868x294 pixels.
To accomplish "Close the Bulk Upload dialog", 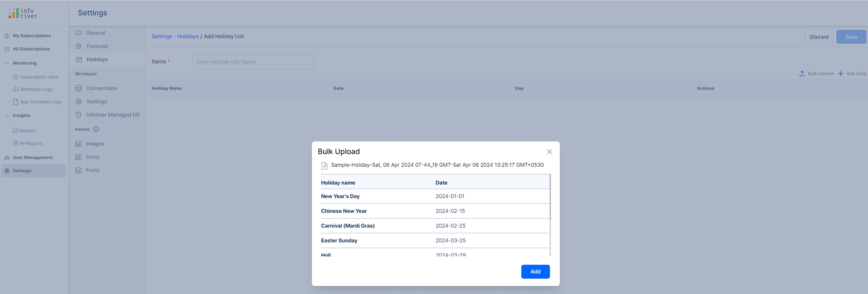I will pos(549,152).
